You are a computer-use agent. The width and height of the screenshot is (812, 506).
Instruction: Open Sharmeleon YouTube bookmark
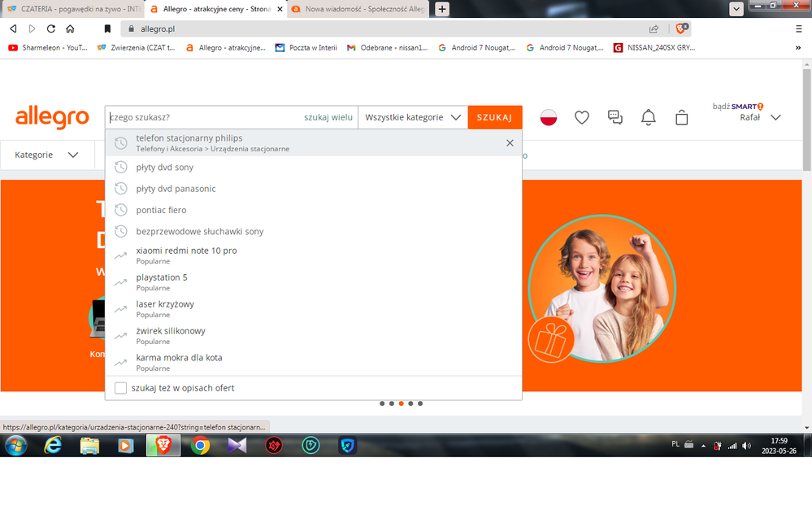coord(48,48)
